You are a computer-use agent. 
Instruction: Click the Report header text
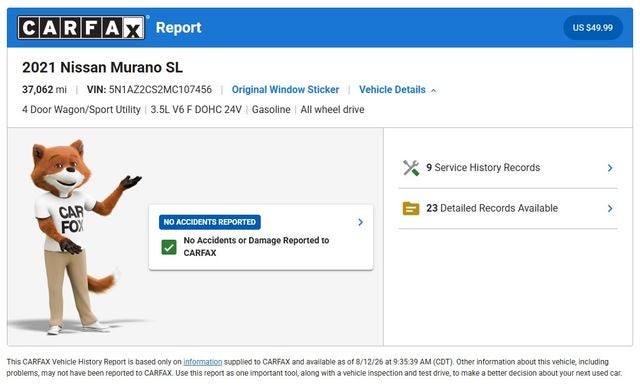click(x=178, y=28)
